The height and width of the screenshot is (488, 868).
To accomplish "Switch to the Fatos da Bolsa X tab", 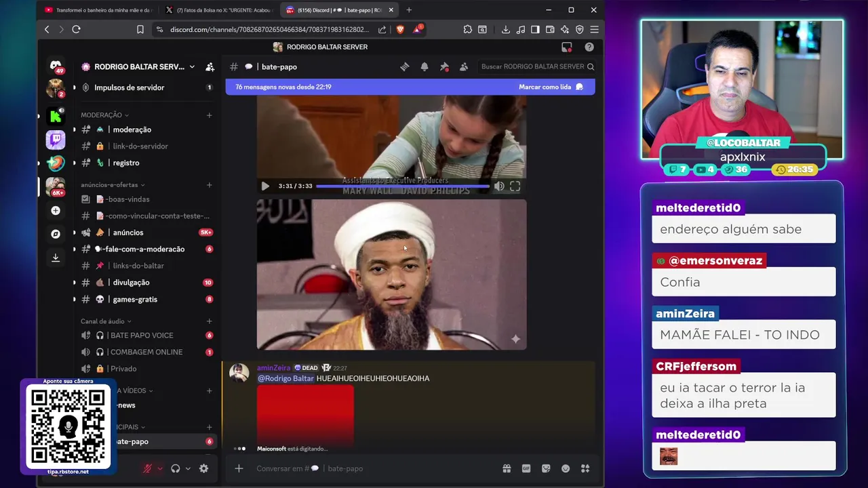I will [x=220, y=10].
